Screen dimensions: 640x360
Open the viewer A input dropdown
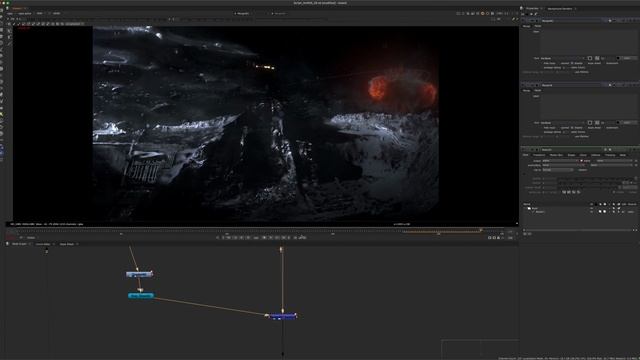244,13
